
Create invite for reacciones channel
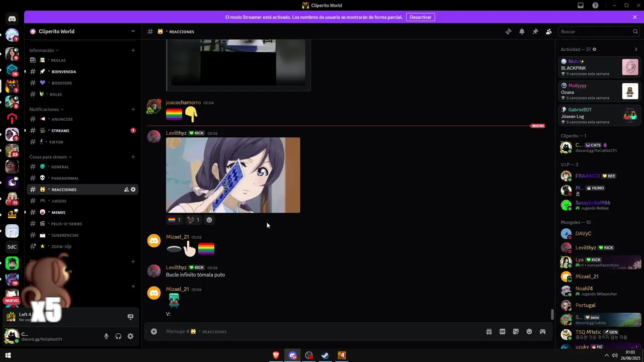tap(126, 190)
